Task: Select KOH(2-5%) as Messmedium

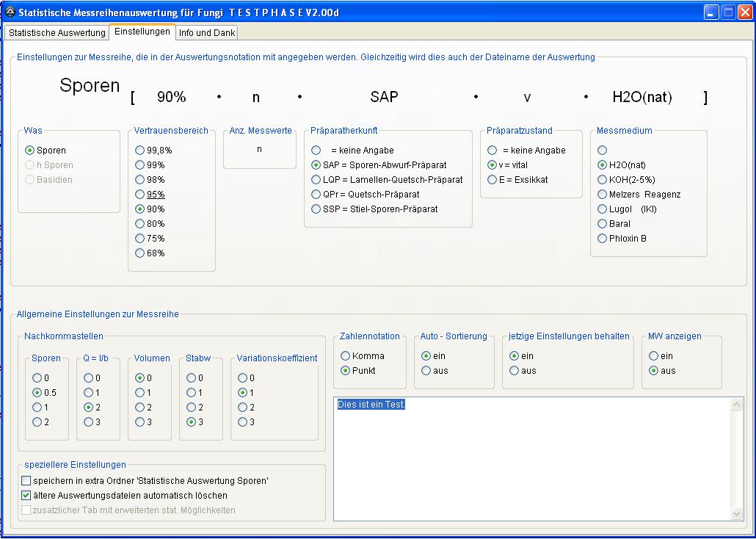Action: pyautogui.click(x=603, y=180)
